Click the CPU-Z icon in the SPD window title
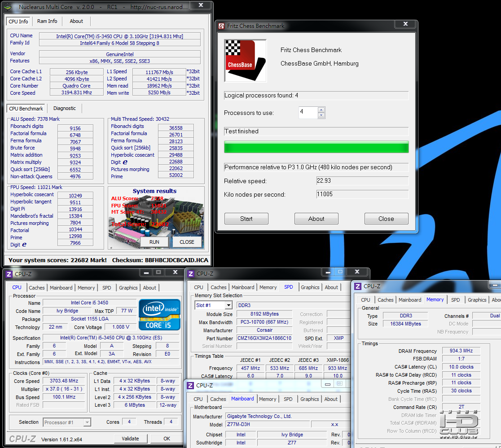The image size is (501, 448). [191, 274]
